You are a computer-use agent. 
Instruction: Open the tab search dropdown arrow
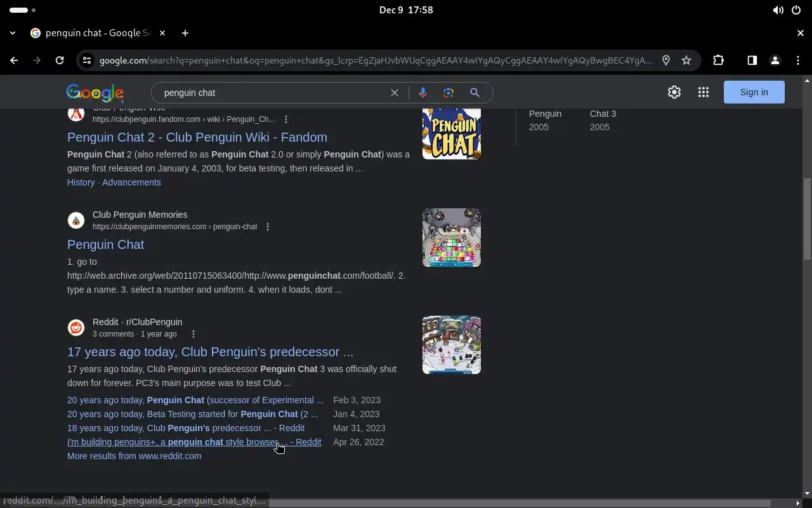(13, 33)
